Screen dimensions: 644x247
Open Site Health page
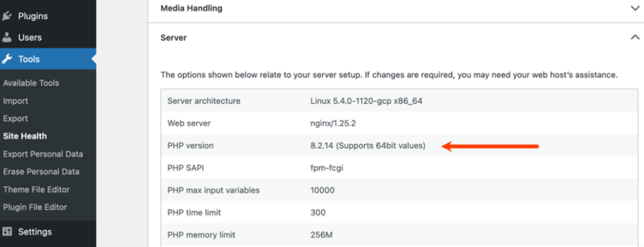pos(25,136)
